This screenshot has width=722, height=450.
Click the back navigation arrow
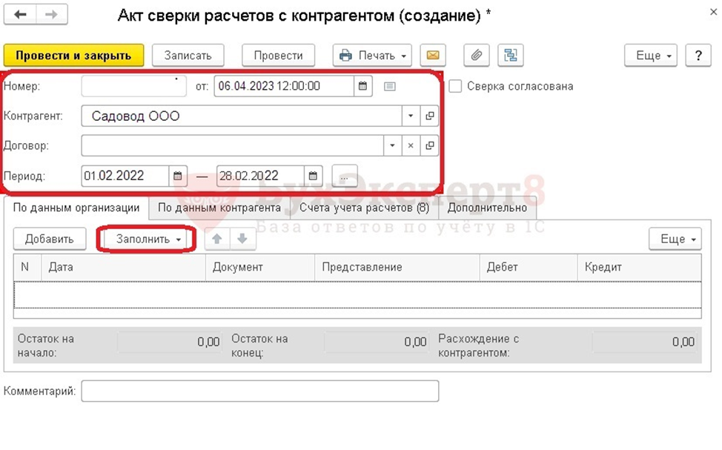click(x=20, y=14)
